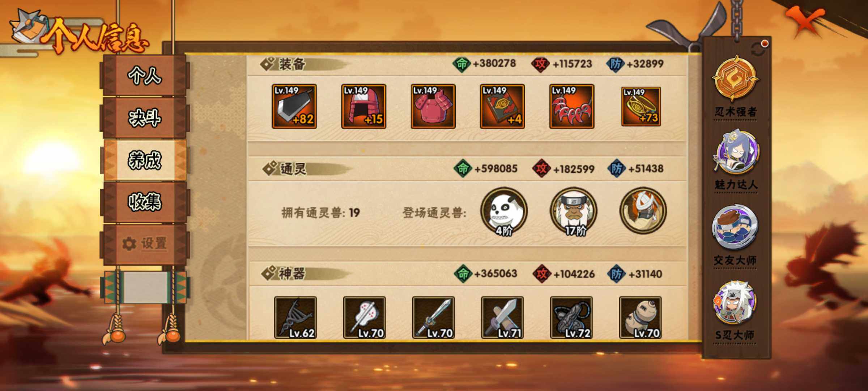
Task: Open the panda summon beast 4阶
Action: [x=504, y=211]
